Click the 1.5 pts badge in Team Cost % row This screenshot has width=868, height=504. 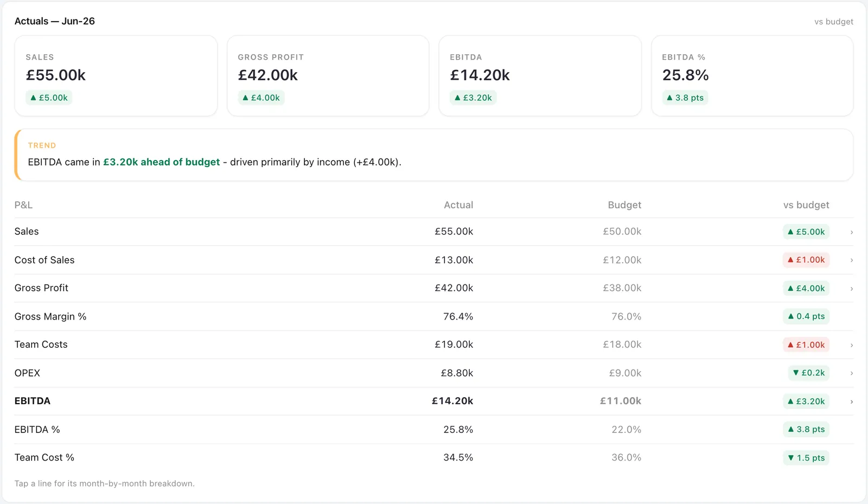point(806,458)
